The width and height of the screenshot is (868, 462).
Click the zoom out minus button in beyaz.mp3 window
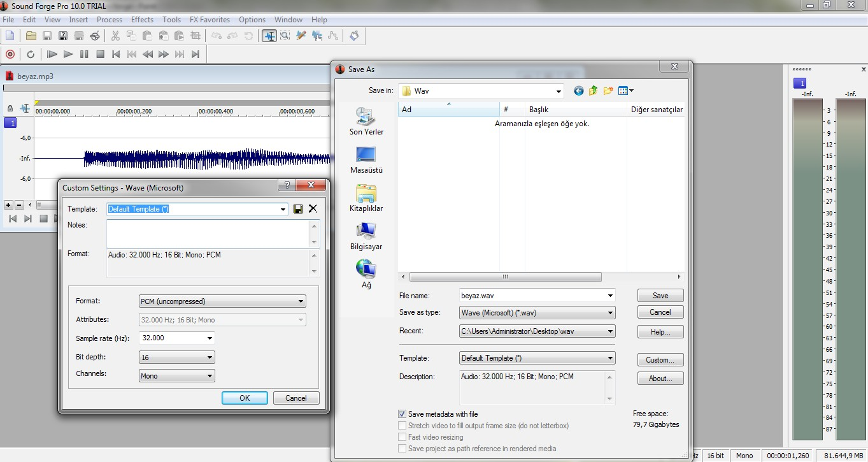click(x=19, y=205)
